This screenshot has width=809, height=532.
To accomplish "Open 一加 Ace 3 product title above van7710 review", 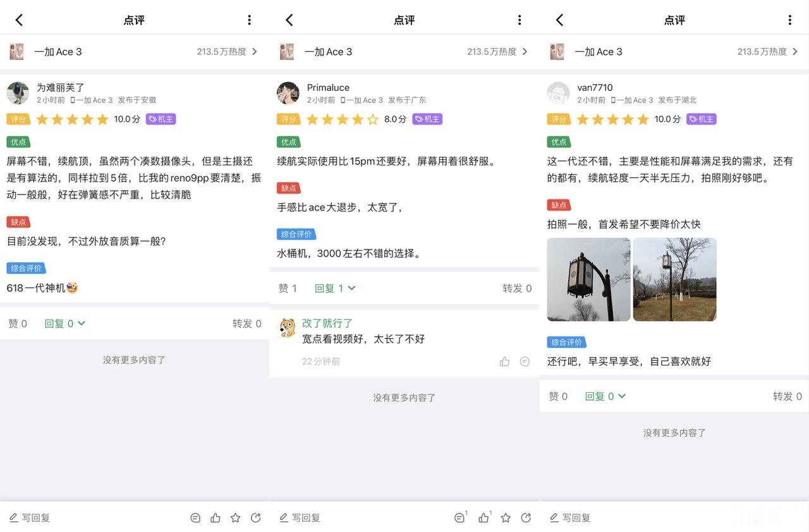I will (599, 52).
